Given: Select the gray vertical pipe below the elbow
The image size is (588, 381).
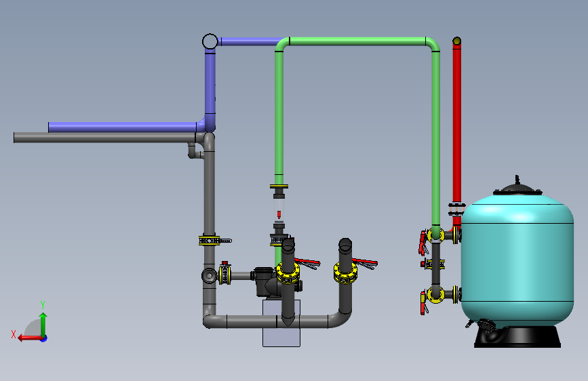Looking at the screenshot, I should [x=210, y=193].
